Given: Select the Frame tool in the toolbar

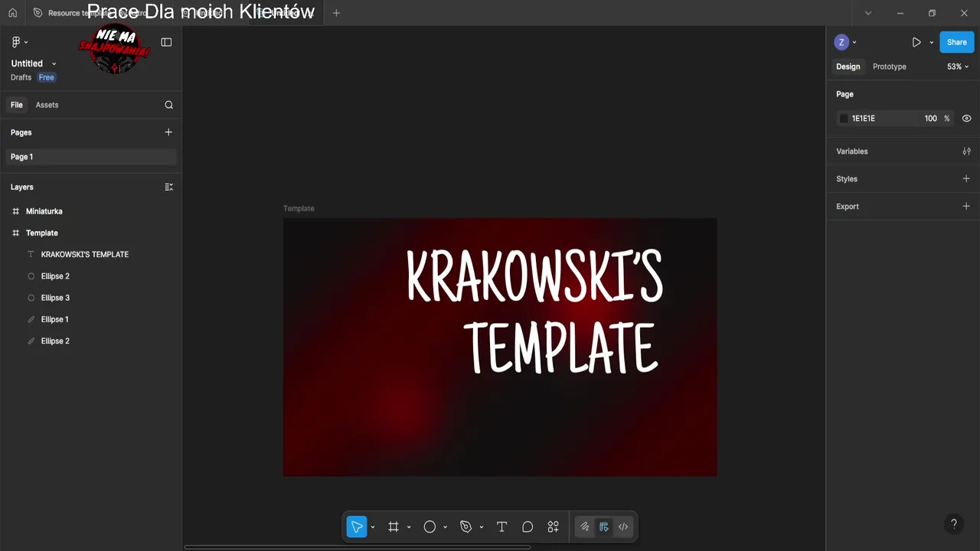Looking at the screenshot, I should tap(394, 527).
